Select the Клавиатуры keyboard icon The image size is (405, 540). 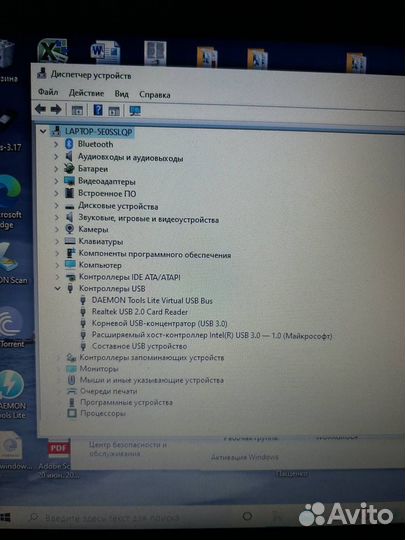[x=70, y=241]
